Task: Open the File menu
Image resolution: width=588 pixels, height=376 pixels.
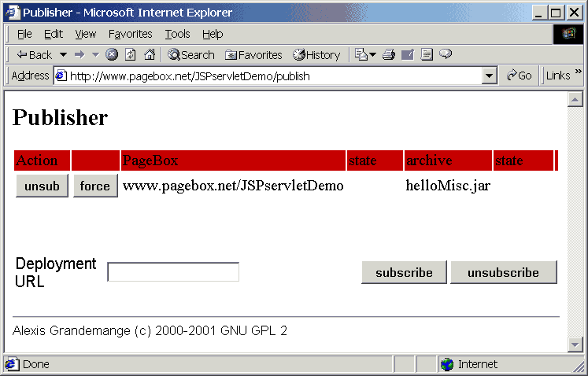Action: point(24,34)
